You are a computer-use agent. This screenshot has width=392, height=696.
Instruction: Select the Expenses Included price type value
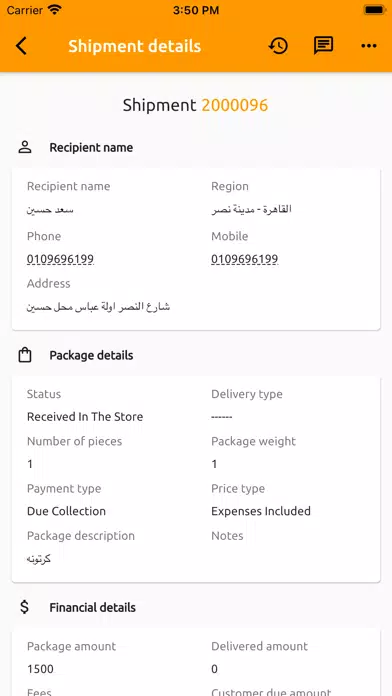tap(261, 511)
